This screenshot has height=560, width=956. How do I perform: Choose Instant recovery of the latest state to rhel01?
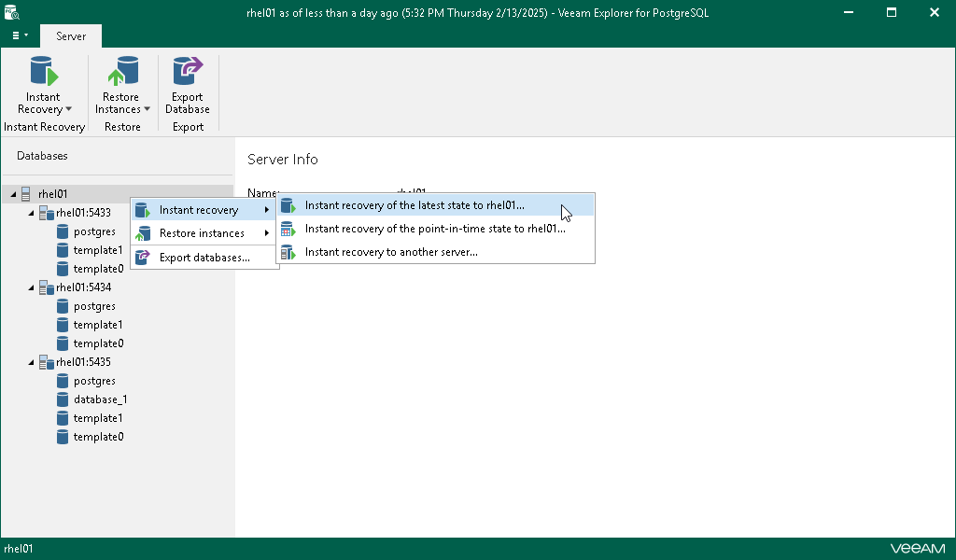click(435, 205)
